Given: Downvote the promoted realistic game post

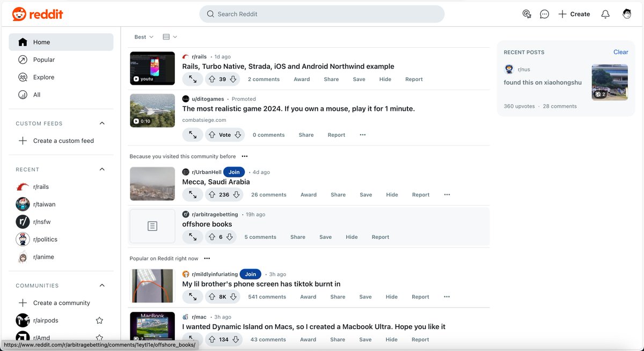Looking at the screenshot, I should coord(238,135).
